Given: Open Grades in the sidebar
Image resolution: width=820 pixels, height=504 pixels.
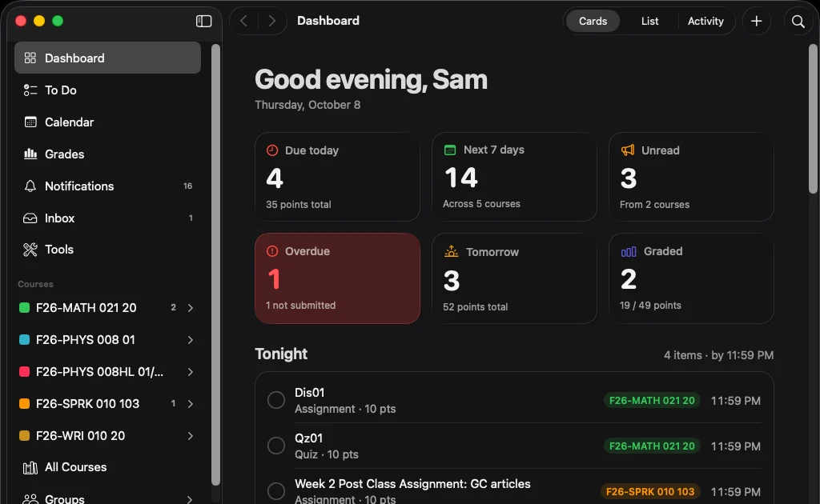Looking at the screenshot, I should [108, 154].
